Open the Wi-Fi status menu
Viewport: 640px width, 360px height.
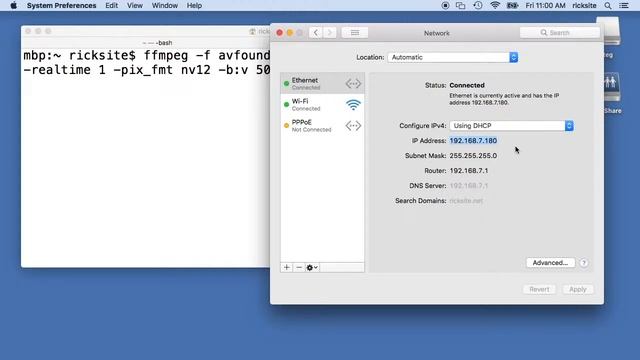click(x=495, y=6)
